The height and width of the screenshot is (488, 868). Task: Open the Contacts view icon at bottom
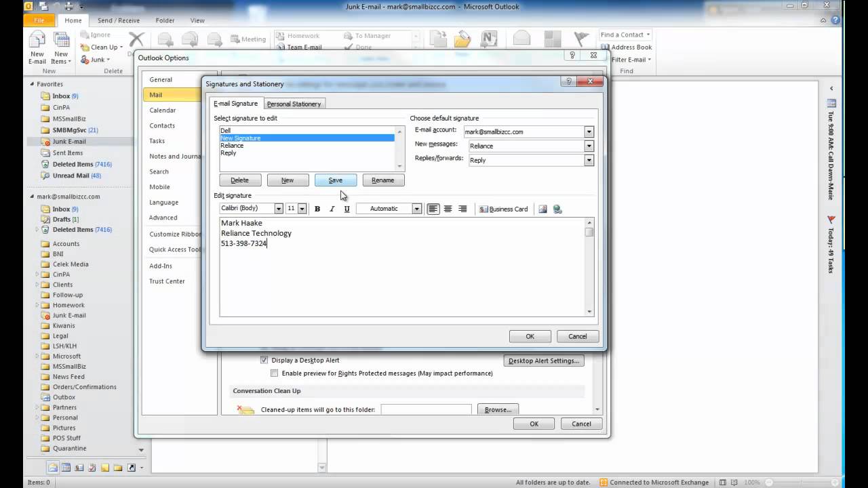tap(79, 468)
